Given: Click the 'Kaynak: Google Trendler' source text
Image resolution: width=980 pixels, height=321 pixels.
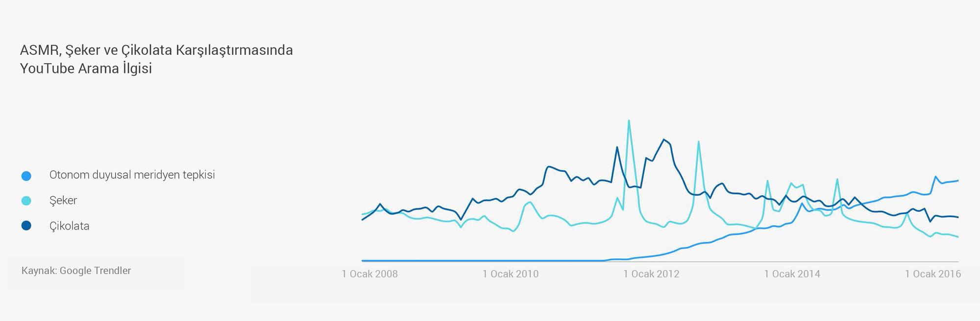Looking at the screenshot, I should [x=76, y=271].
